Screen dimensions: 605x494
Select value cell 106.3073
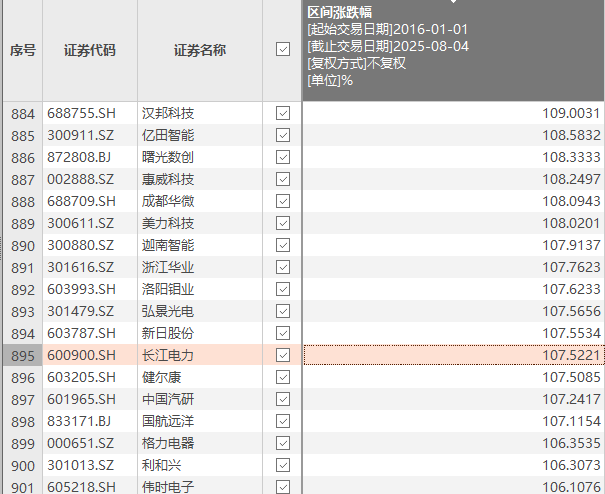(x=453, y=465)
